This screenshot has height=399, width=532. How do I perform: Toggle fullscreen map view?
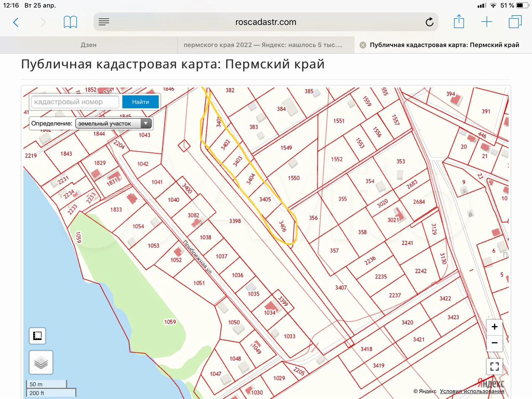pyautogui.click(x=495, y=366)
